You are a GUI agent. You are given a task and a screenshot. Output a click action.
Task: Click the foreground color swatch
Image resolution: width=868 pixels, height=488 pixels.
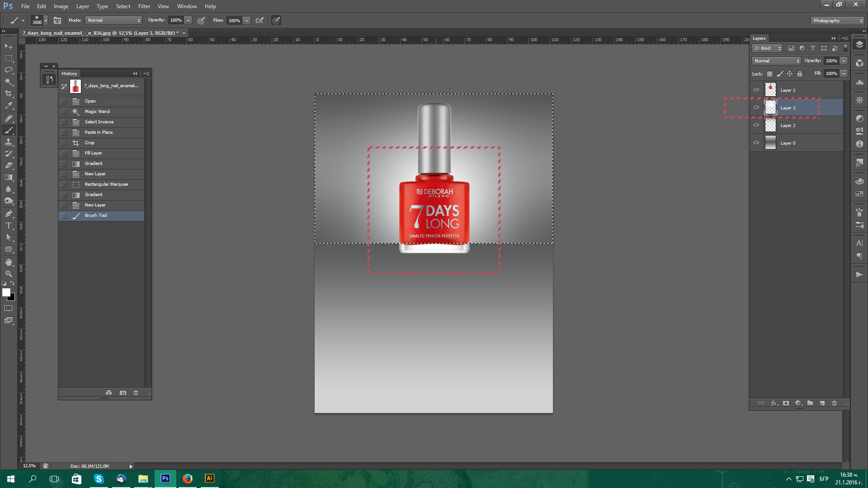[6, 292]
